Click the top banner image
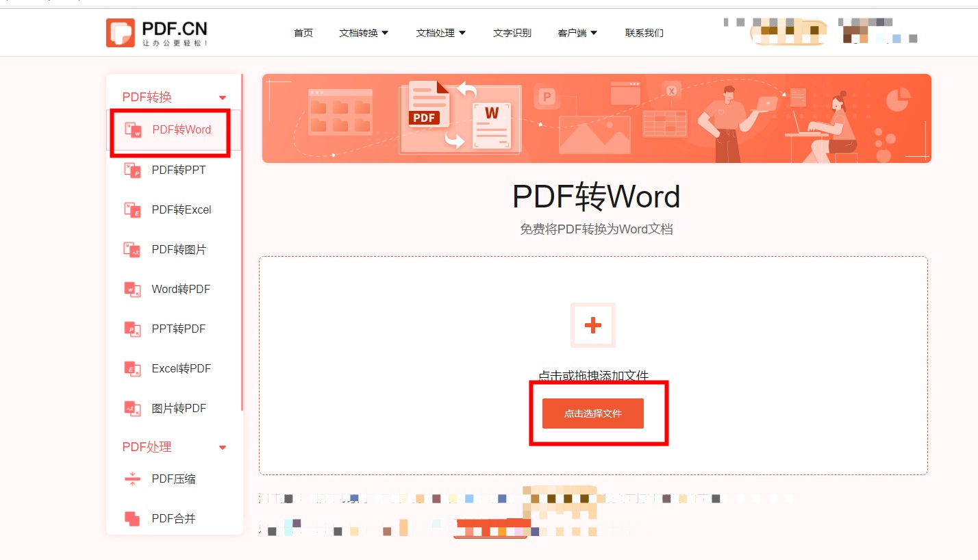Screen dimensions: 978x560 (x=597, y=118)
